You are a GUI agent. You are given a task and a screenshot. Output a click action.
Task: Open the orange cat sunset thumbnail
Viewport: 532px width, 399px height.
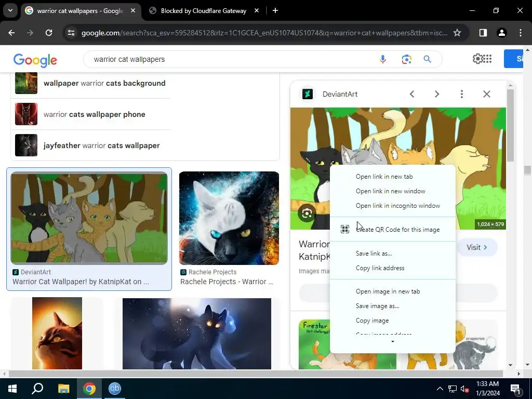pos(57,333)
